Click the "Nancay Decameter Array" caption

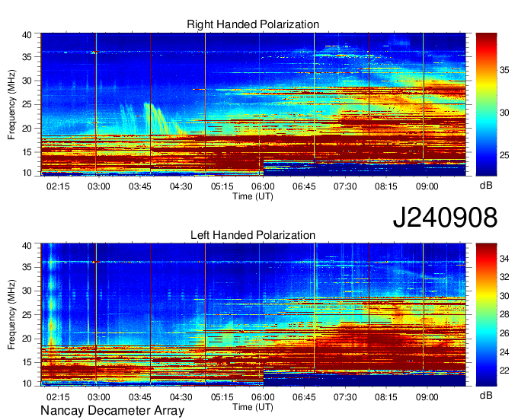[112, 410]
